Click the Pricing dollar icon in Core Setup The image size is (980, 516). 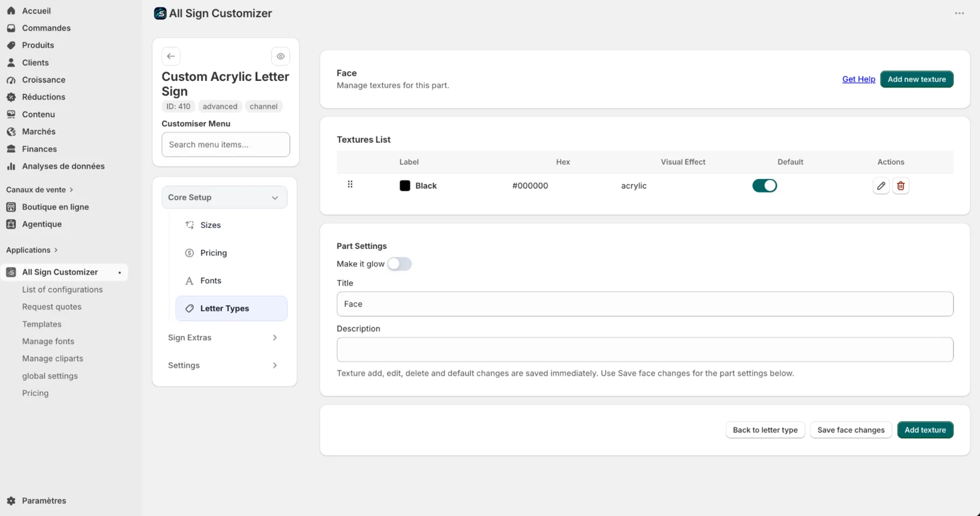tap(190, 253)
